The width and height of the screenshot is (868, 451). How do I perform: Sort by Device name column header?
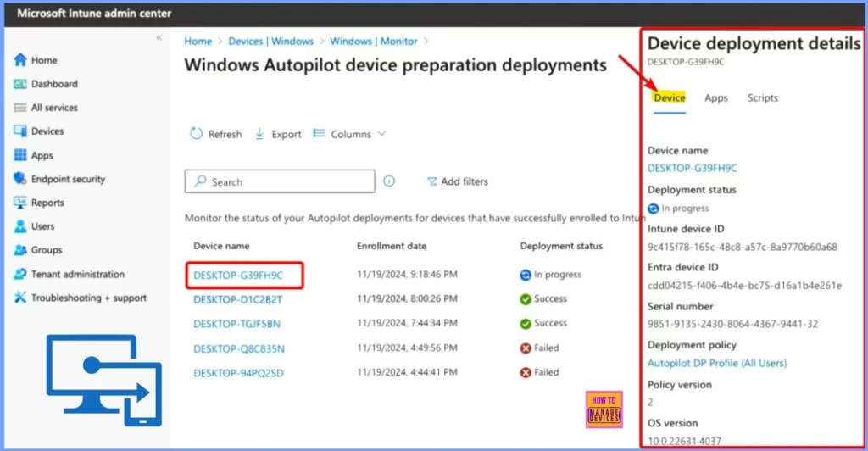tap(221, 246)
